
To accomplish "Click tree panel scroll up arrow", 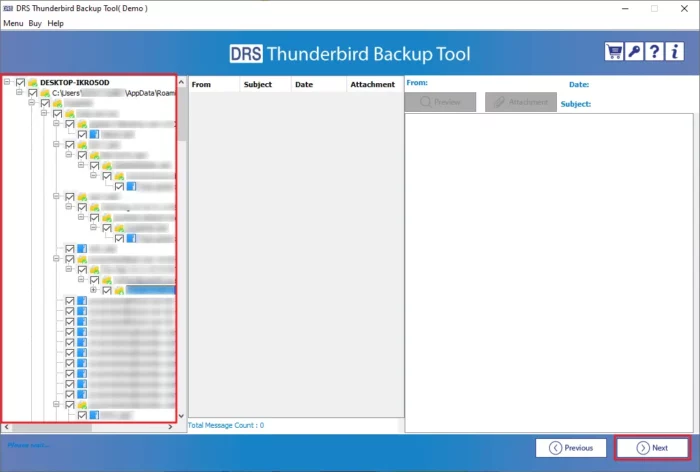I will click(181, 82).
